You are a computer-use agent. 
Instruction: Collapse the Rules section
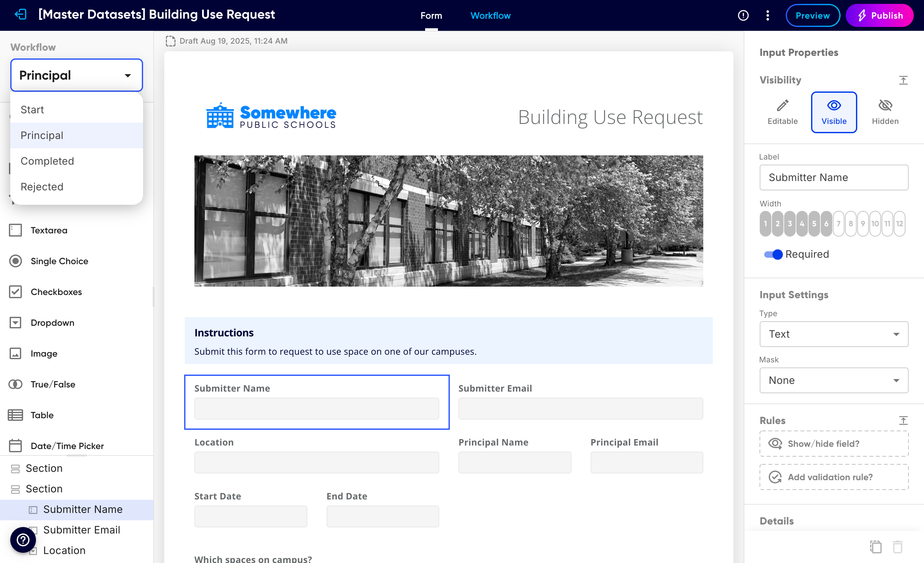pos(903,420)
